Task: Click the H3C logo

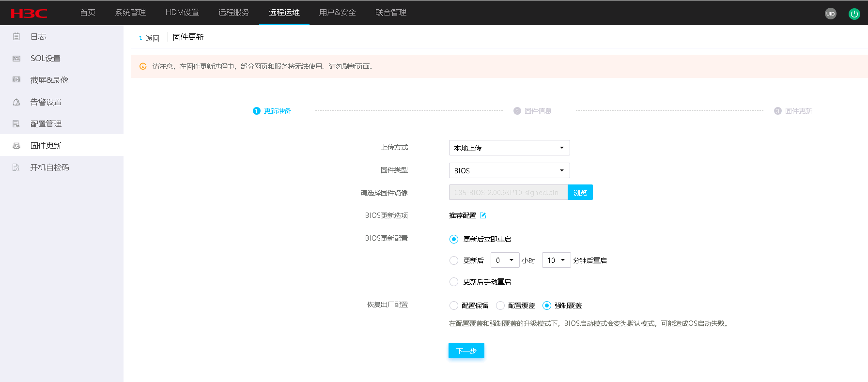Action: coord(29,13)
